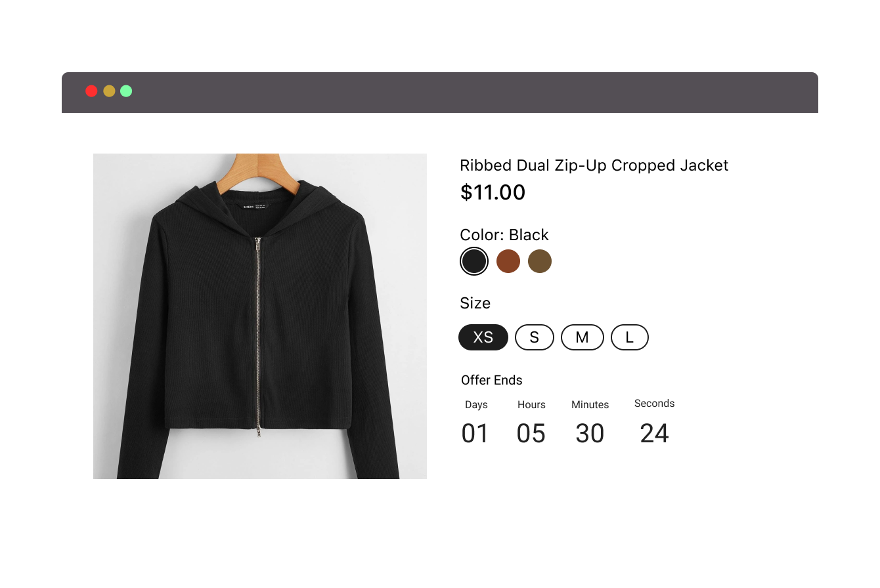Click the green window dot

[126, 91]
